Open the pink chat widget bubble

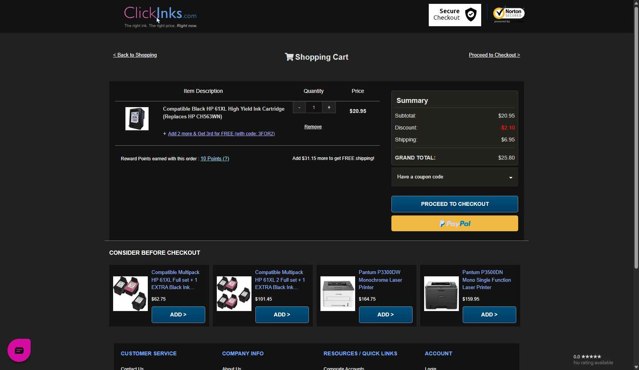tap(19, 350)
